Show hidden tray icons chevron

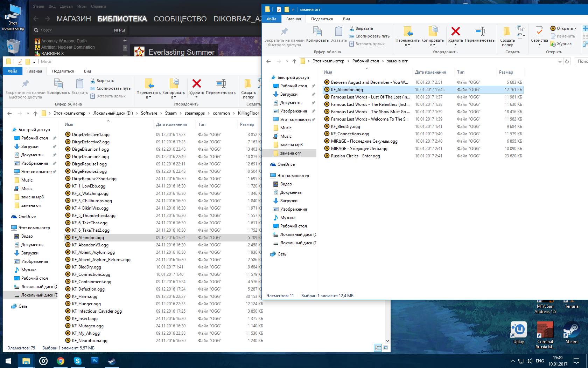[x=512, y=361]
